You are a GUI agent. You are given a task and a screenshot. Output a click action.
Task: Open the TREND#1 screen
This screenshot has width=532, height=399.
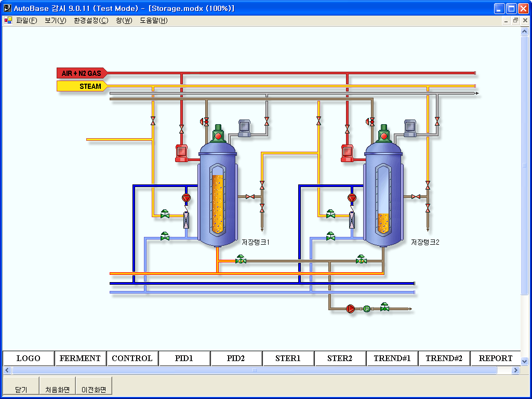(392, 358)
